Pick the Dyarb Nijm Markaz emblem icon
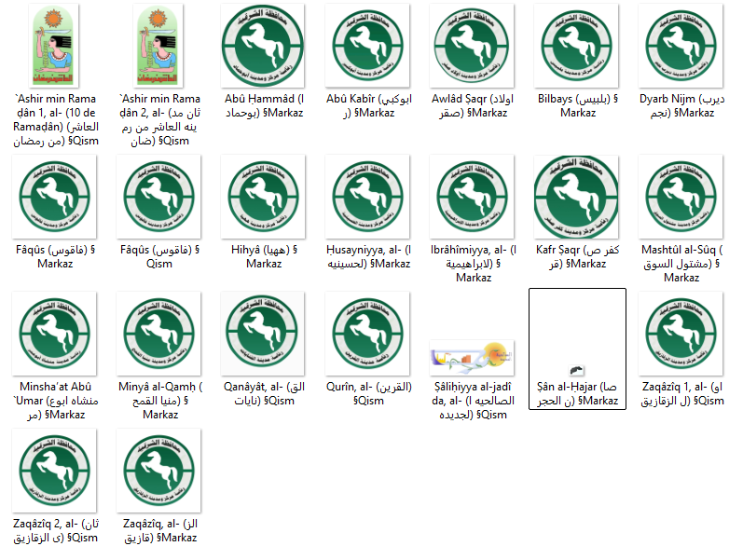The image size is (729, 560). pos(681,46)
